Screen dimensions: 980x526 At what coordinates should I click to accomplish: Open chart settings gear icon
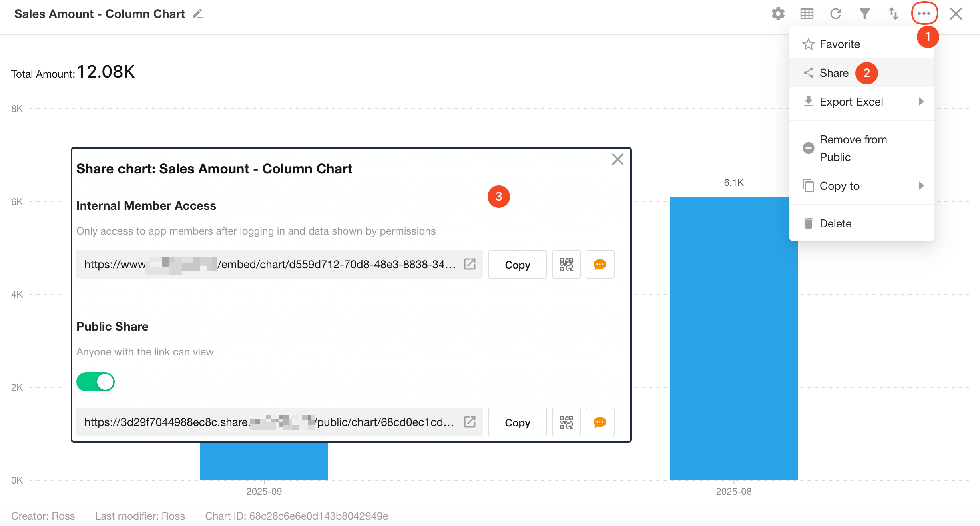[x=778, y=14]
